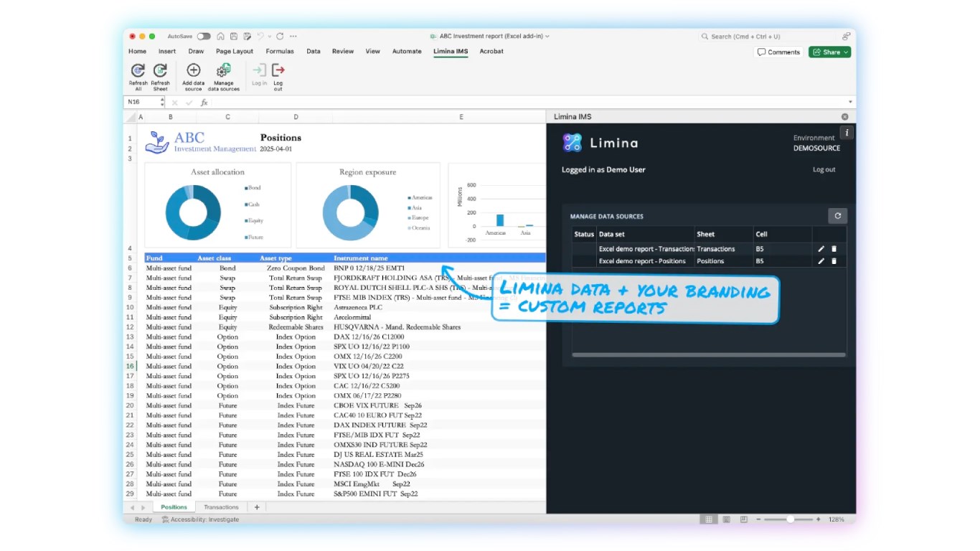The width and height of the screenshot is (980, 551).
Task: Click the Save icon in the title bar
Action: (x=234, y=37)
